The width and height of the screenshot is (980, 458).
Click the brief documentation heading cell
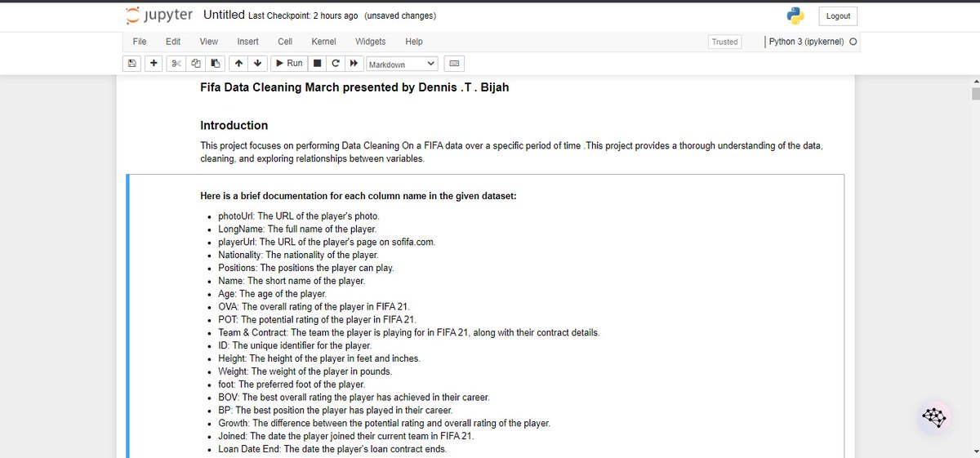coord(359,196)
